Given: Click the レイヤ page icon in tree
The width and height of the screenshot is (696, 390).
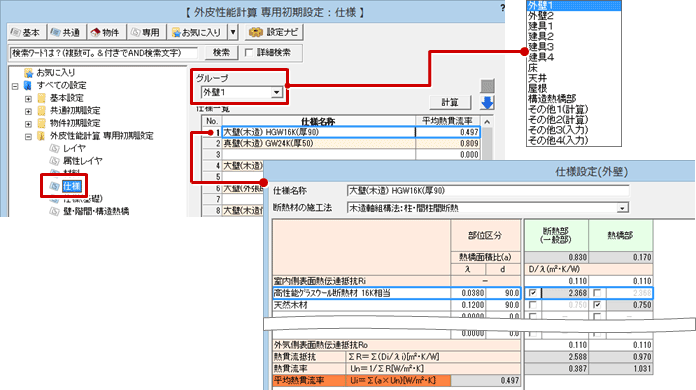Looking at the screenshot, I should pos(55,148).
